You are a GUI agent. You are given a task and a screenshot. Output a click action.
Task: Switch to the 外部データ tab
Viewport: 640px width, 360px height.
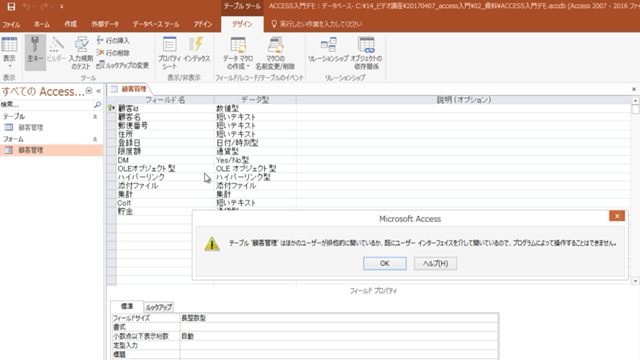(x=105, y=24)
